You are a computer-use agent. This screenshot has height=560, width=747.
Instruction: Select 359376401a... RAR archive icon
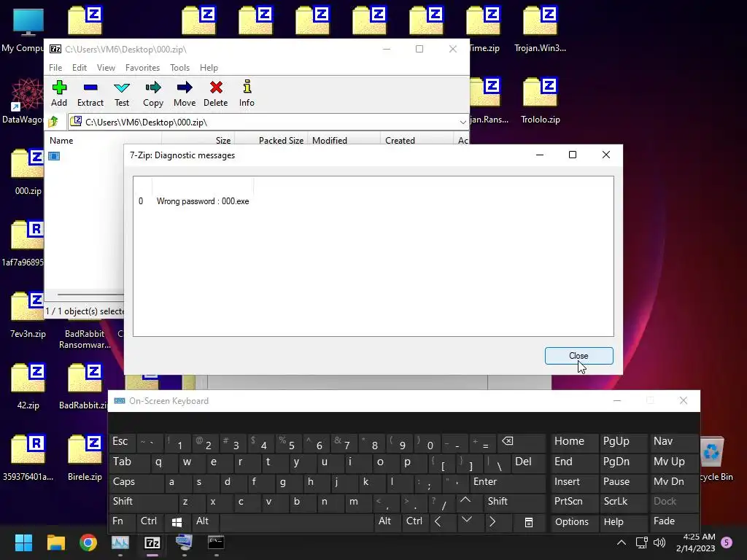tap(28, 458)
